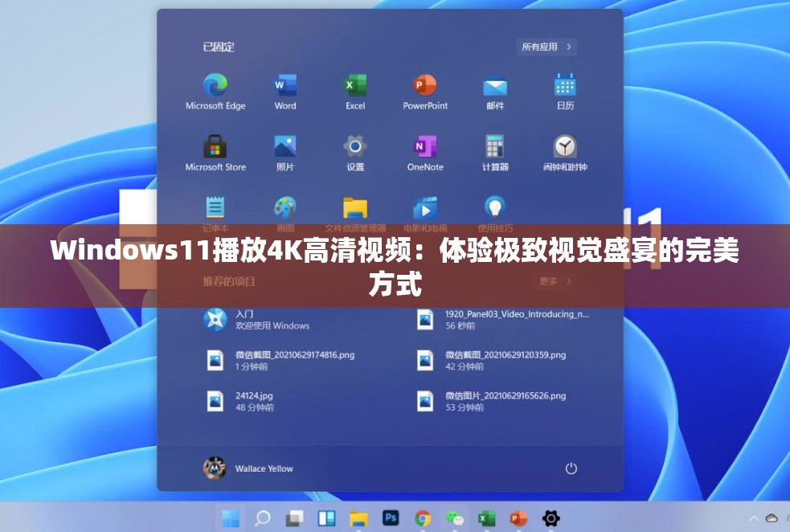
Task: Open Task View on the taskbar
Action: pyautogui.click(x=295, y=518)
